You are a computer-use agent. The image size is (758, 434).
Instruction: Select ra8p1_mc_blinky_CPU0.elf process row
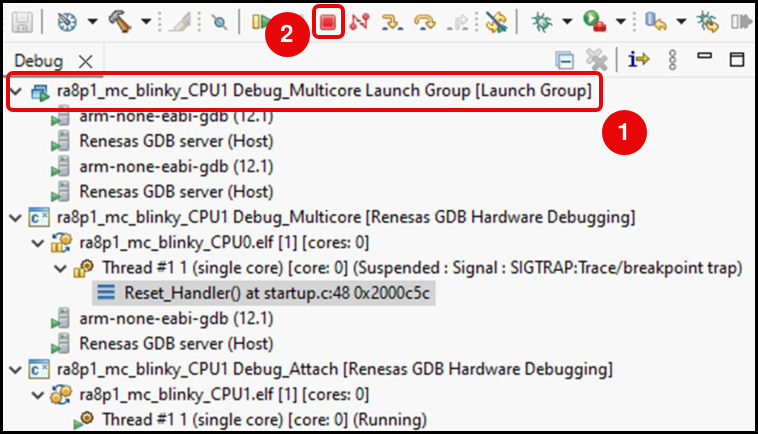(x=224, y=243)
